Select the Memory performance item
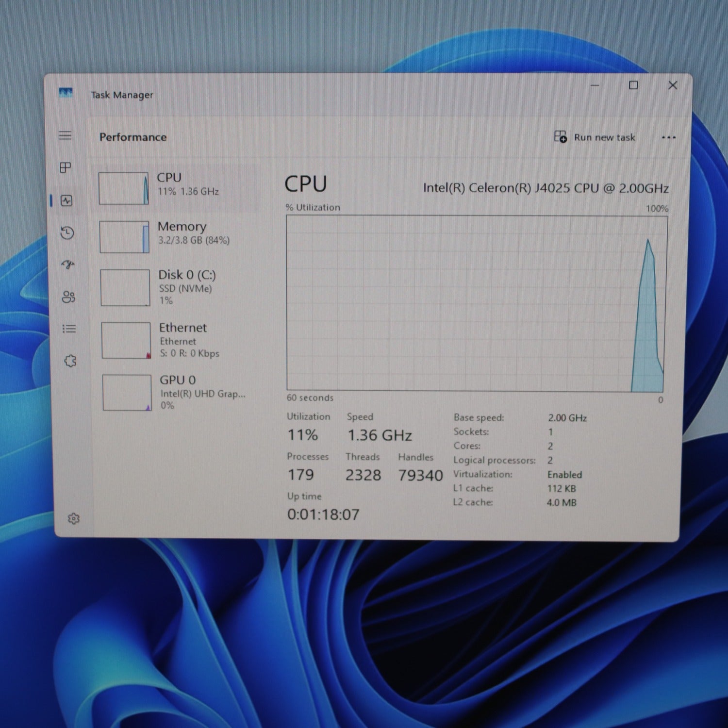Viewport: 728px width, 728px height. tap(177, 237)
